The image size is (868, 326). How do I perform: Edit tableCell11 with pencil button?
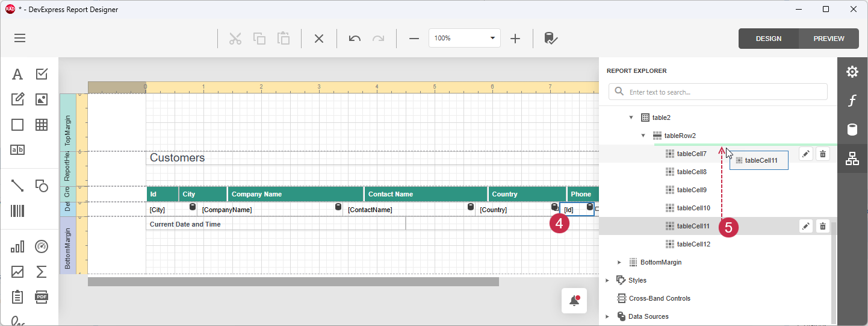(806, 226)
